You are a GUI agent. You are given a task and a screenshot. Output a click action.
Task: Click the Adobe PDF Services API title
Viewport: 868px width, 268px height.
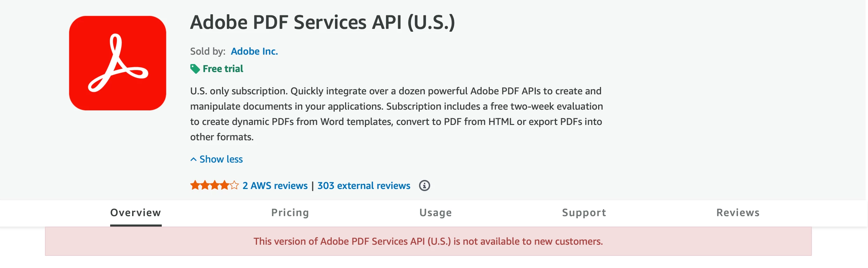322,23
